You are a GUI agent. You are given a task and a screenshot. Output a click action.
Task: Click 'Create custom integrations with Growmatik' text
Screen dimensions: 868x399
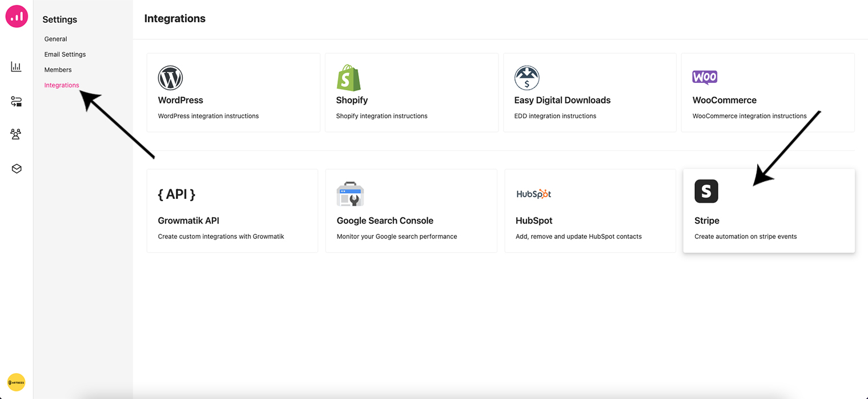221,237
